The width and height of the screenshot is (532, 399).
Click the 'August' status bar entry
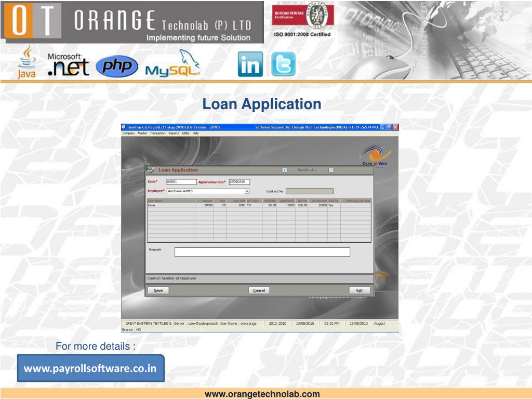[380, 324]
